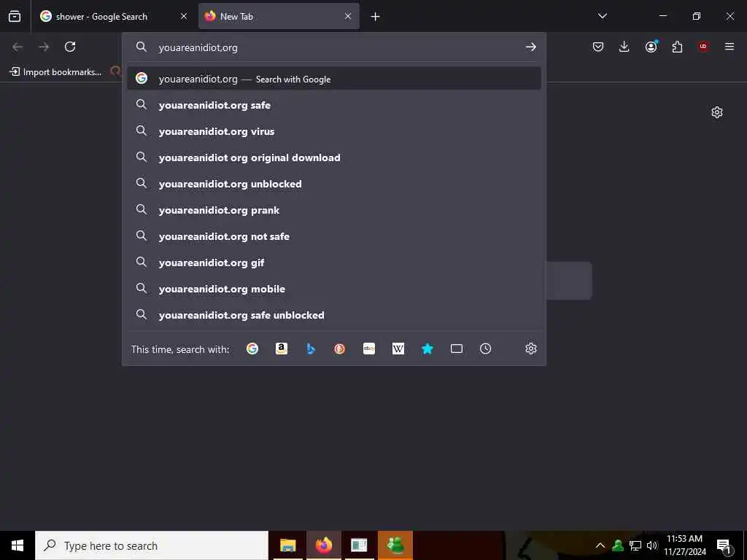Screen dimensions: 747x560
Task: Open Firefox View icon left of tabs
Action: [15, 16]
